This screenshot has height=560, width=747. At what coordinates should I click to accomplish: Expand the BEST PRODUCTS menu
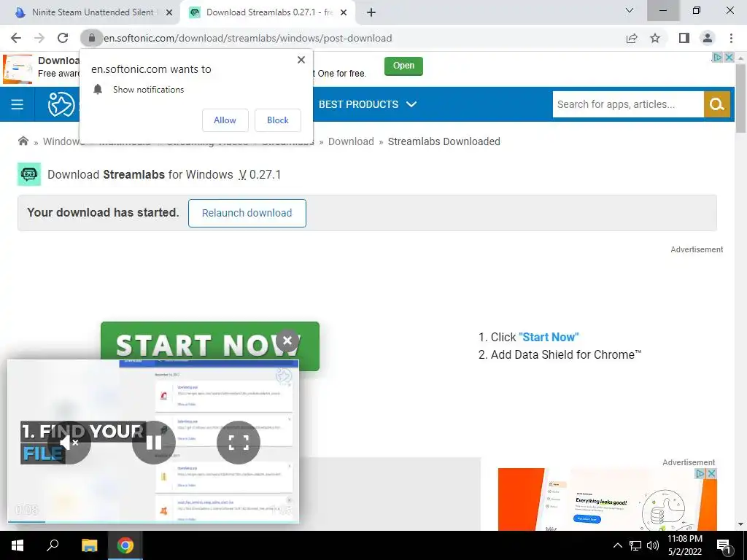pos(368,104)
